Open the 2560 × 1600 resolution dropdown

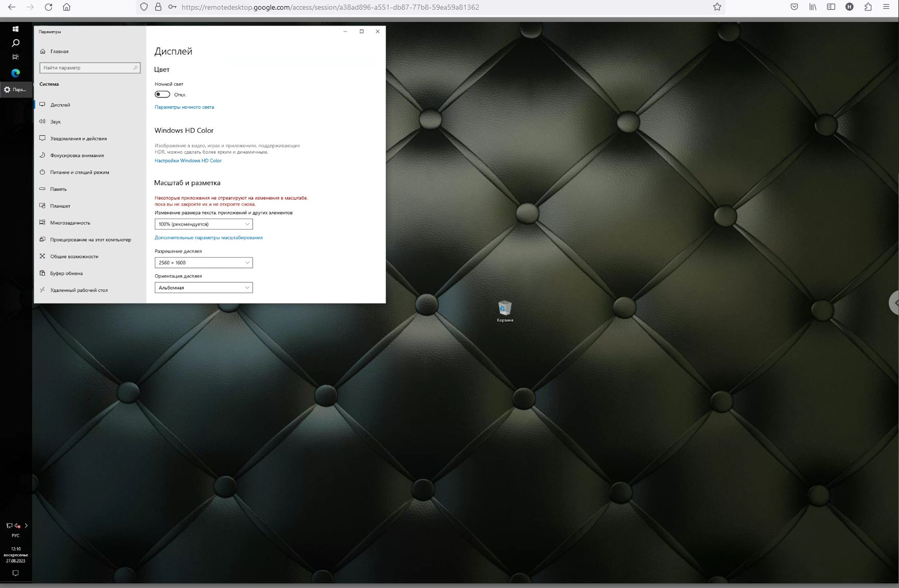click(x=204, y=262)
